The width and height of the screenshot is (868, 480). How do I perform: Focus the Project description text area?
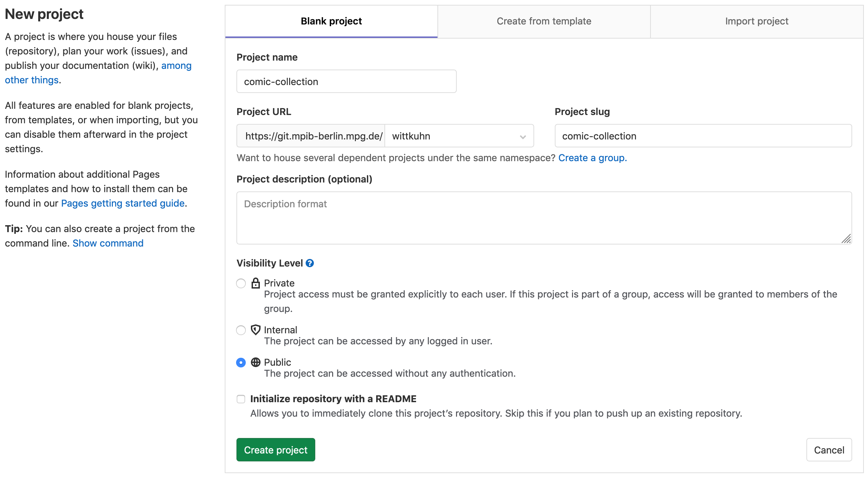pyautogui.click(x=544, y=218)
